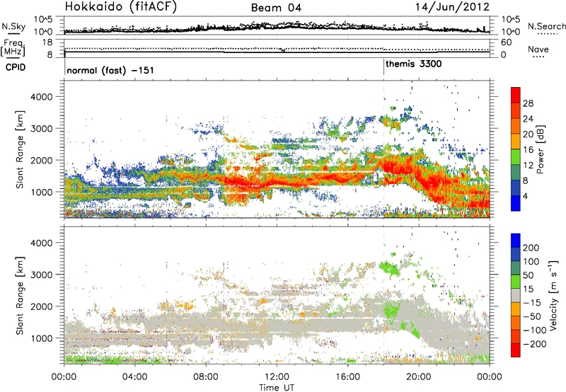Pick the bright blue bottom segment of Power bar
Image resolution: width=566 pixels, height=392 pixels.
coord(516,203)
